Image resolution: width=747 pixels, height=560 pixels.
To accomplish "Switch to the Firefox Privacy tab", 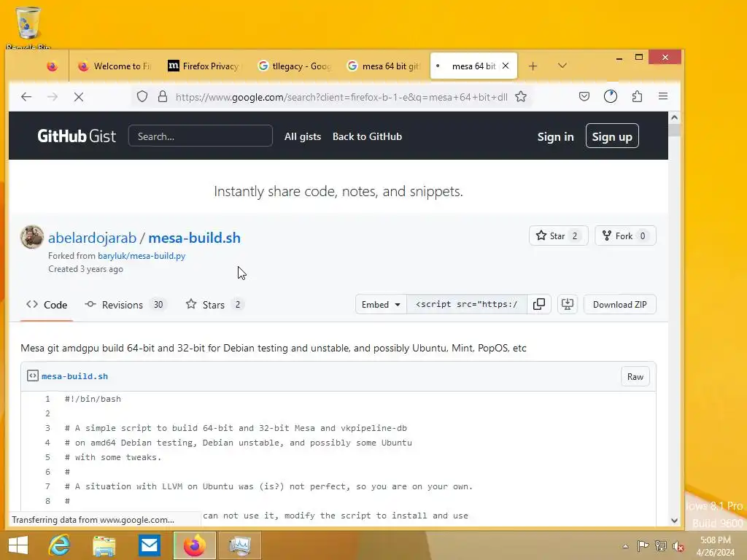I will 205,66.
